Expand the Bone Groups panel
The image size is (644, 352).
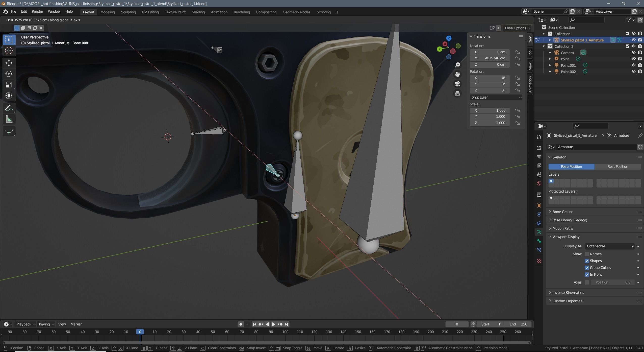563,212
